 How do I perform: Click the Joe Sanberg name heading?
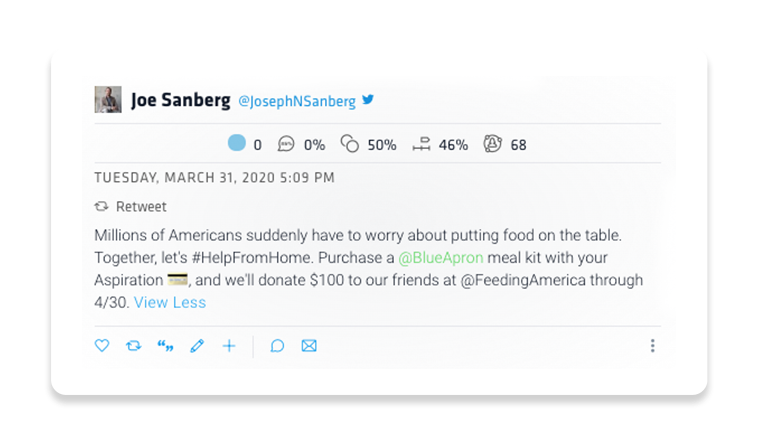(178, 100)
